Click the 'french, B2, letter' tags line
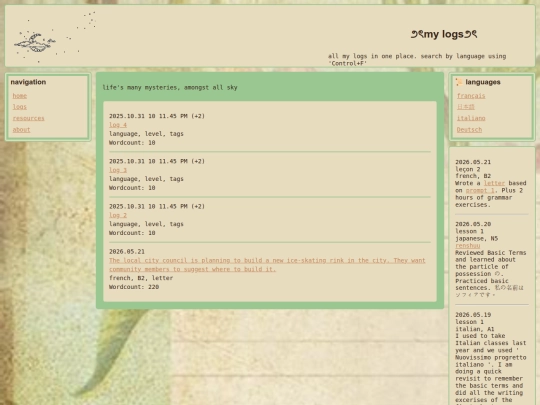The height and width of the screenshot is (405, 540). coord(141,278)
